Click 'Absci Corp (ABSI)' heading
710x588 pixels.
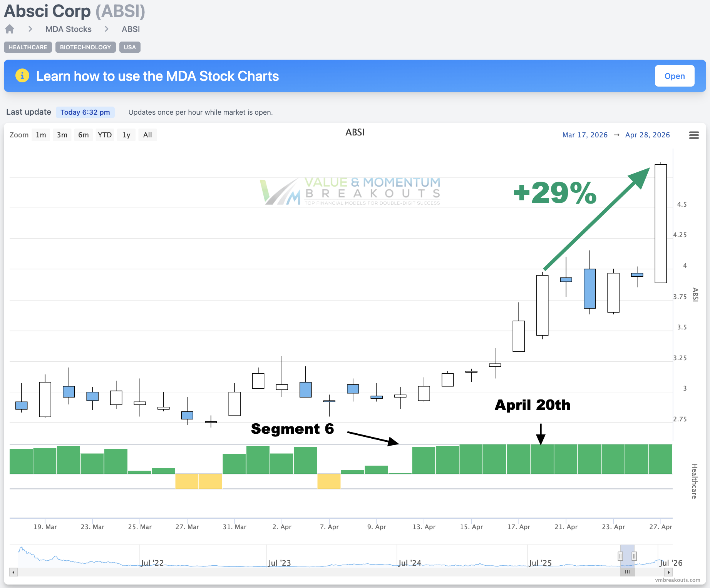click(75, 11)
